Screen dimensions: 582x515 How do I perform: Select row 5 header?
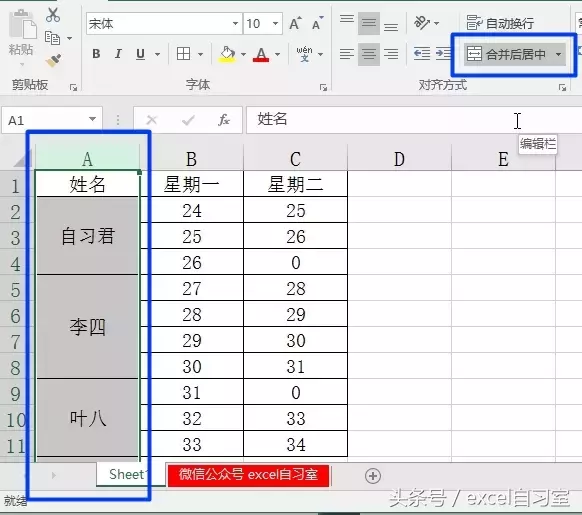coord(15,289)
